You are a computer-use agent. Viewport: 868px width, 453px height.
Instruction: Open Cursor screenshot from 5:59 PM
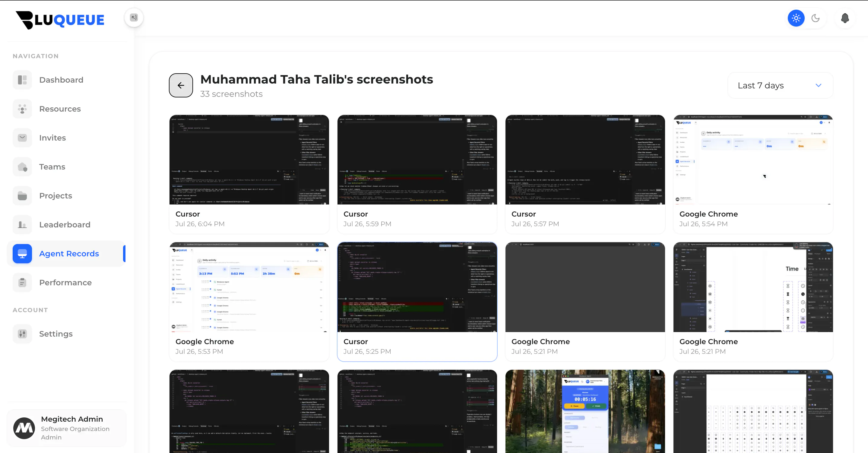pos(417,174)
